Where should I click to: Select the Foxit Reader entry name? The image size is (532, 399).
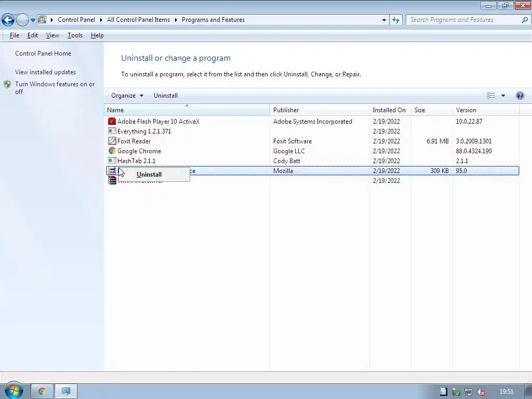point(134,141)
